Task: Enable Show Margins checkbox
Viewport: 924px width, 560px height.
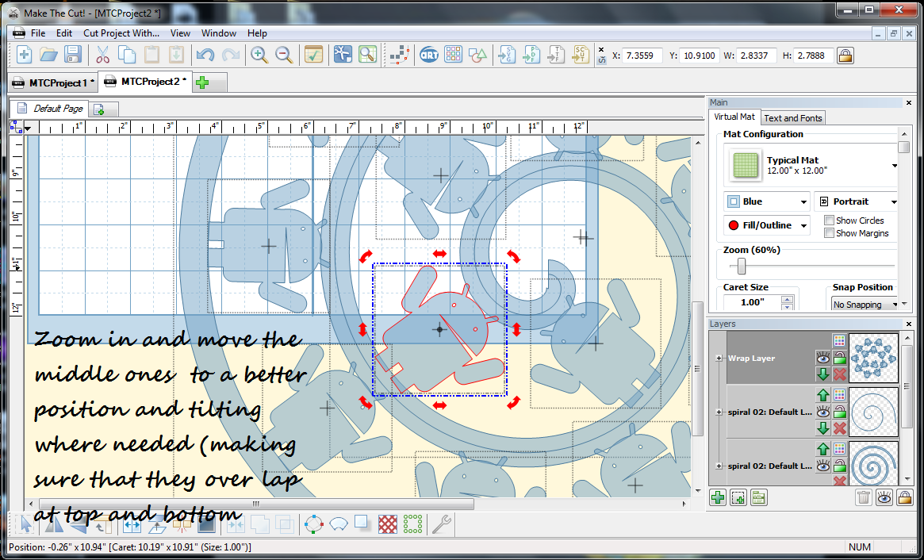Action: 829,233
